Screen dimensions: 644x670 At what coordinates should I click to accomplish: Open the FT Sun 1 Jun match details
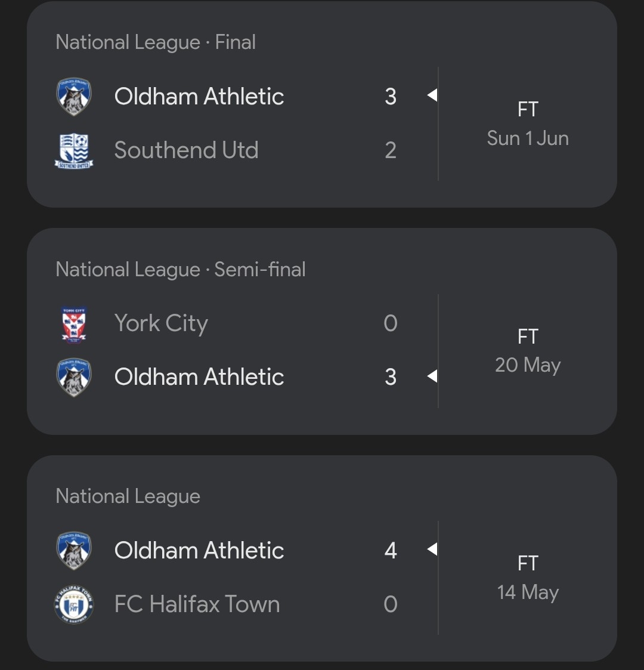(528, 124)
